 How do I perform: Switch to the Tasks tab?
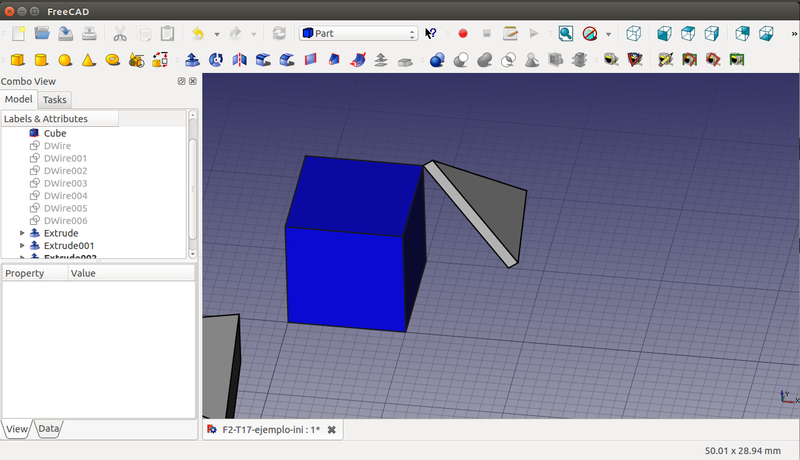(x=55, y=100)
